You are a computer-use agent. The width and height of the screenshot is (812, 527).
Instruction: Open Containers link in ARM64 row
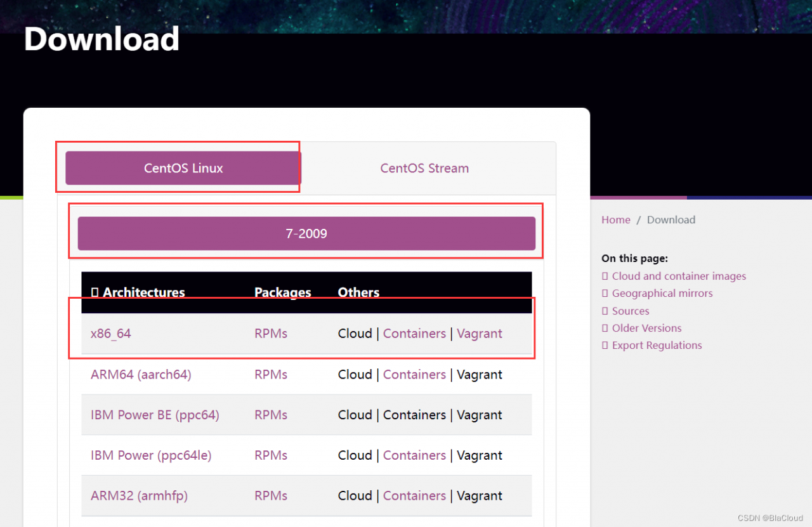click(414, 374)
